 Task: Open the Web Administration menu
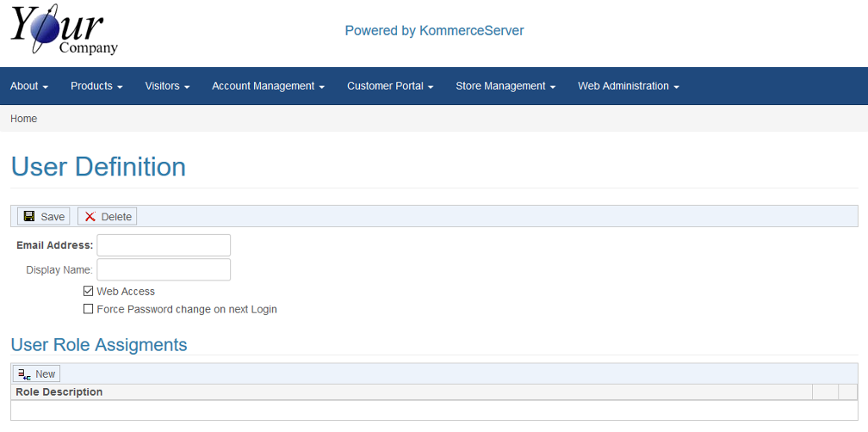pos(629,86)
